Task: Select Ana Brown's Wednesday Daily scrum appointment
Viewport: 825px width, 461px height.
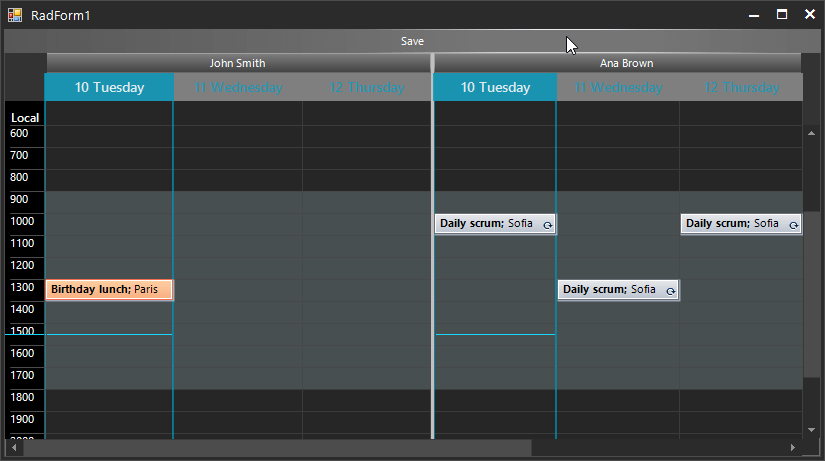Action: tap(618, 290)
